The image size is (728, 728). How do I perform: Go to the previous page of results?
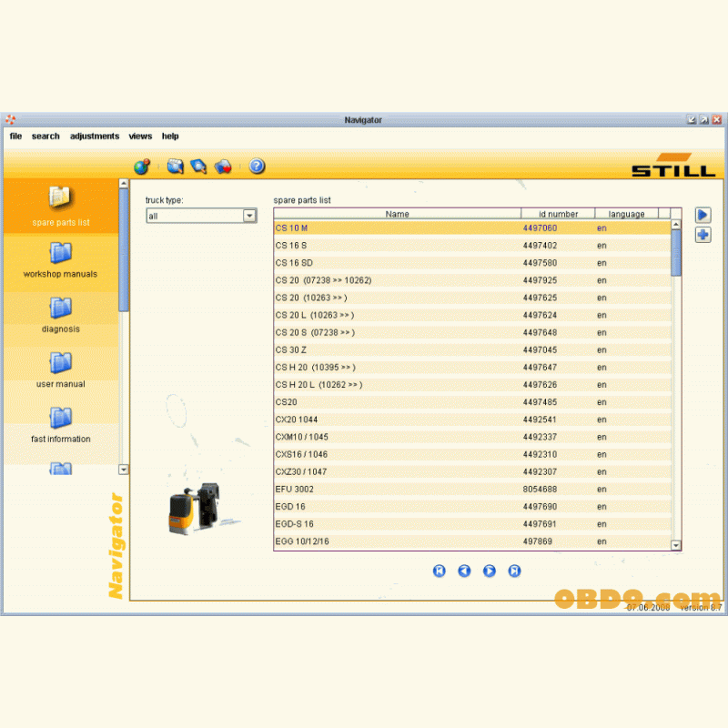point(464,571)
